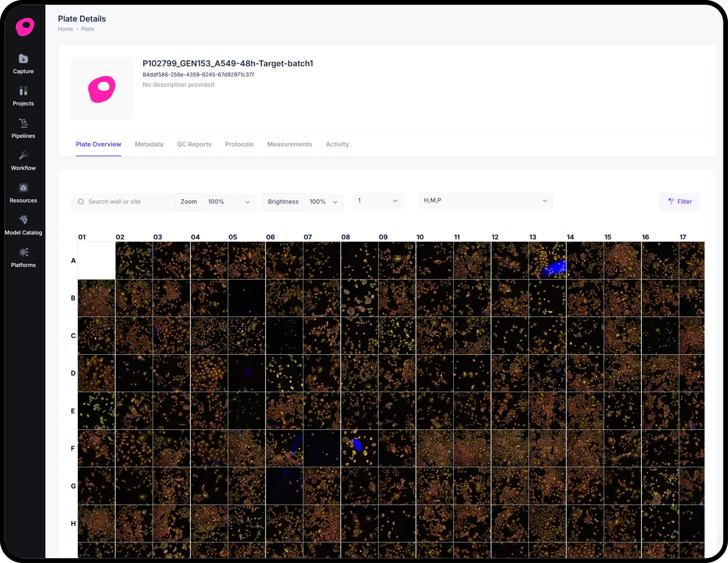Viewport: 728px width, 563px height.
Task: Open the Resources cube icon
Action: (x=23, y=188)
